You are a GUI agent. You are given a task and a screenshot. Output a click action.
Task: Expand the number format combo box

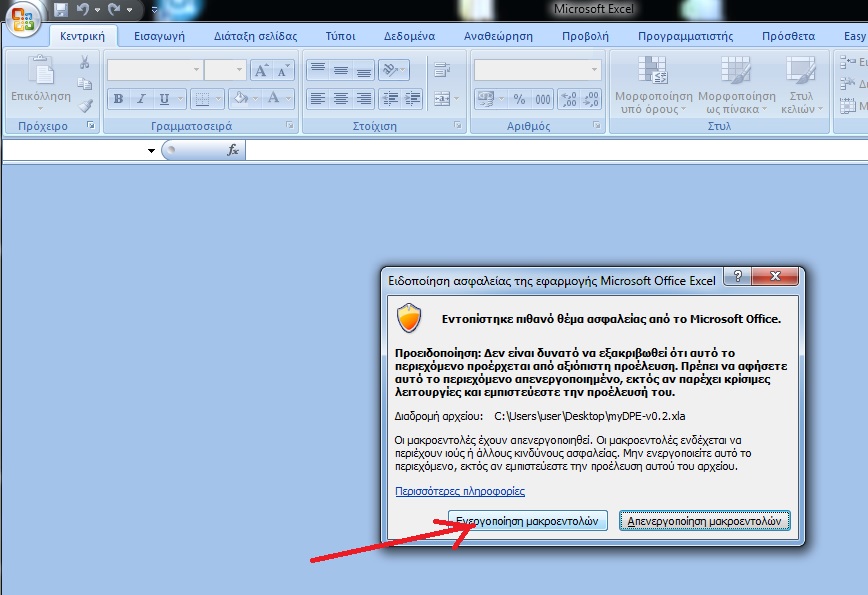pyautogui.click(x=595, y=70)
